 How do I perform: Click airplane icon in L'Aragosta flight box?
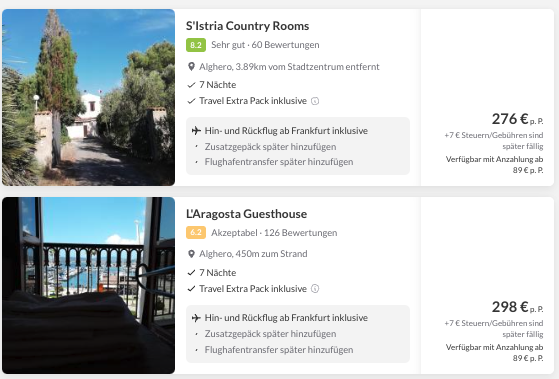[196, 318]
